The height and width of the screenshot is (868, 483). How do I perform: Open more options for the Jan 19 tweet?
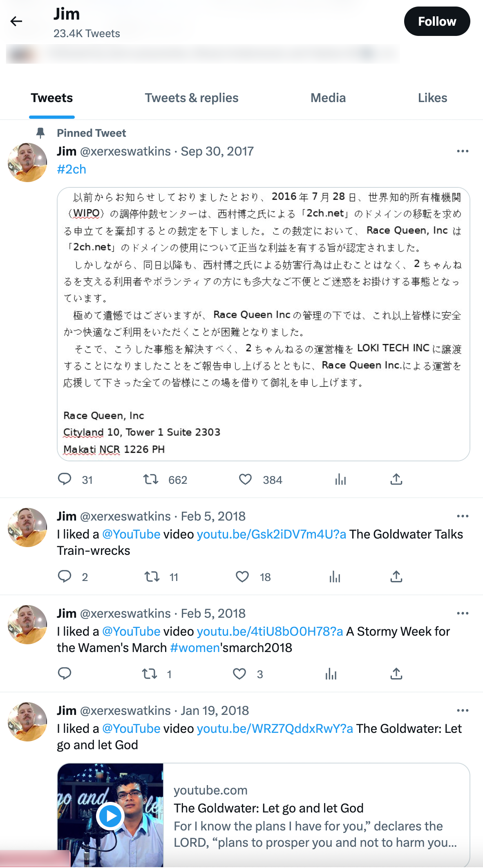click(x=462, y=710)
